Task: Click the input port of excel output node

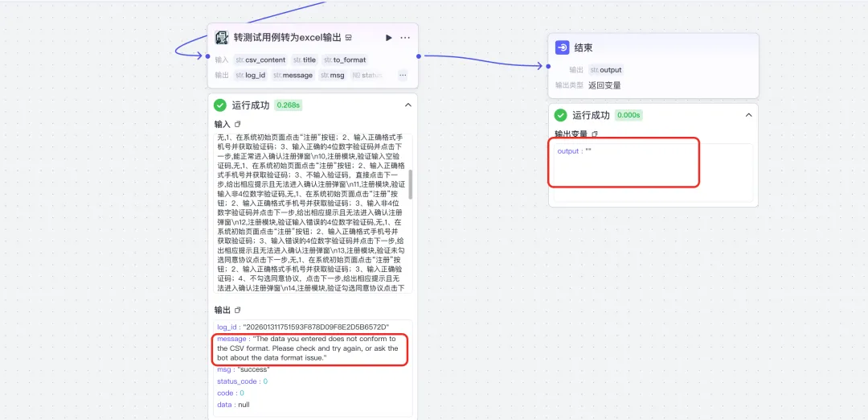Action: pyautogui.click(x=207, y=56)
